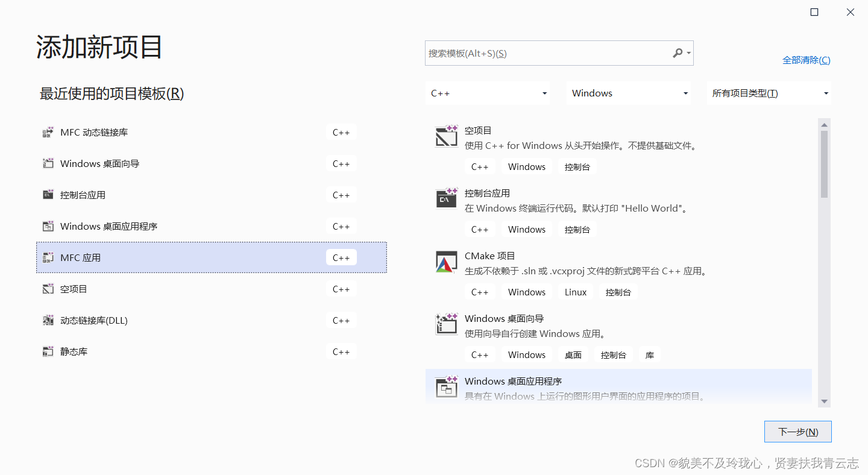This screenshot has width=868, height=475.
Task: Select the Windows 桌面向导 icon
Action: coord(446,324)
